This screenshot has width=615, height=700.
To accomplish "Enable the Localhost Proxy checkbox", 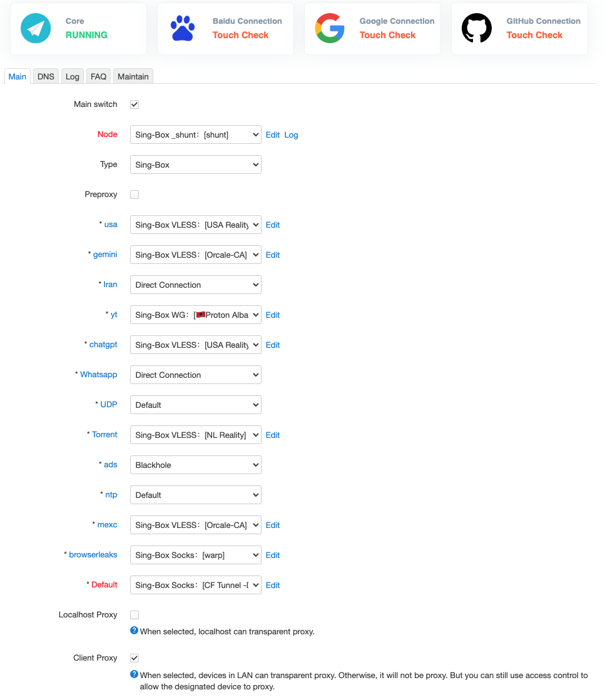I will point(135,615).
